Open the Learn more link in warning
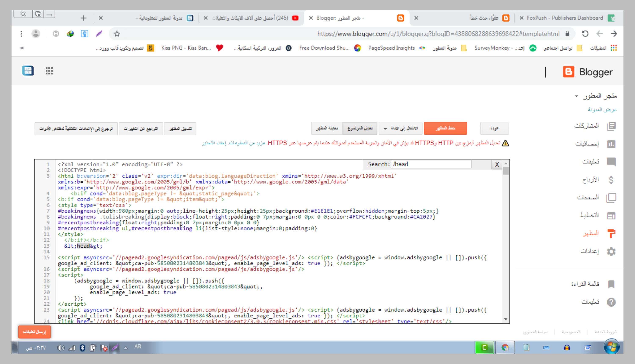The image size is (635, 364). (x=247, y=143)
